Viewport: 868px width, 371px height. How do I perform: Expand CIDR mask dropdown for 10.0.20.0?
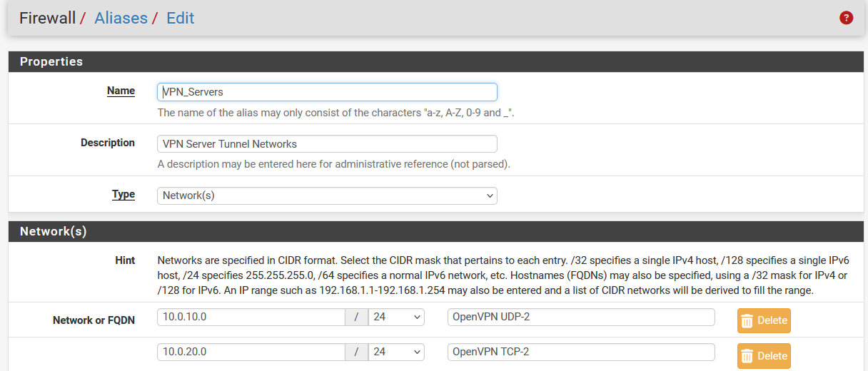point(396,352)
